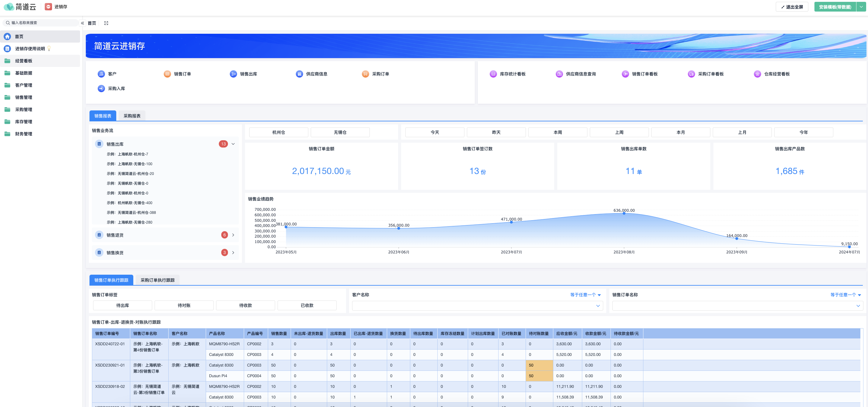Viewport: 868px width, 407px height.
Task: Switch to 采购订单执行跟踪 tab
Action: tap(157, 280)
